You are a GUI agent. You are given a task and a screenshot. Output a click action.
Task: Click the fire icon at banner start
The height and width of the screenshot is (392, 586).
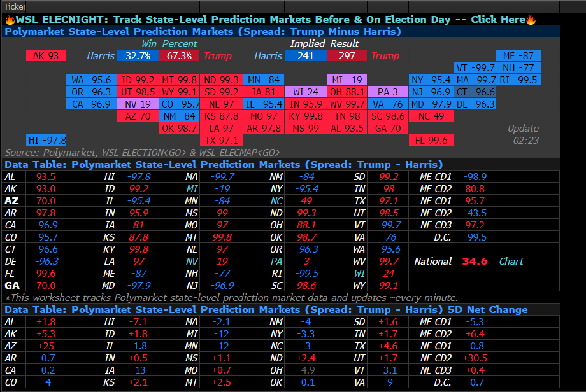[9, 20]
